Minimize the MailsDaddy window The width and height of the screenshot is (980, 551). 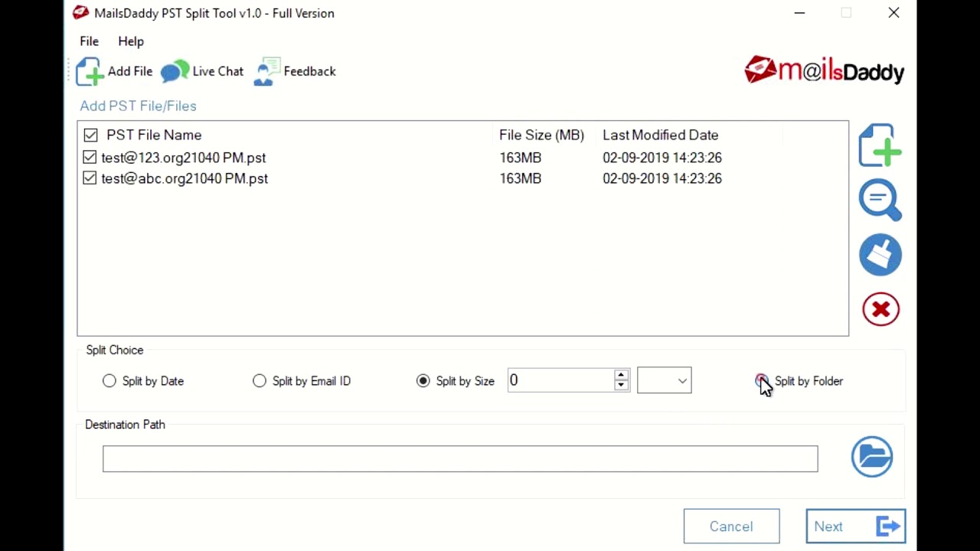799,13
